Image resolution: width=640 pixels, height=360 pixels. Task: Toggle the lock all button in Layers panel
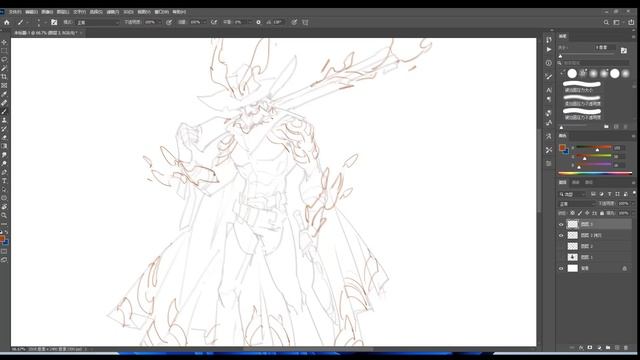coord(602,213)
